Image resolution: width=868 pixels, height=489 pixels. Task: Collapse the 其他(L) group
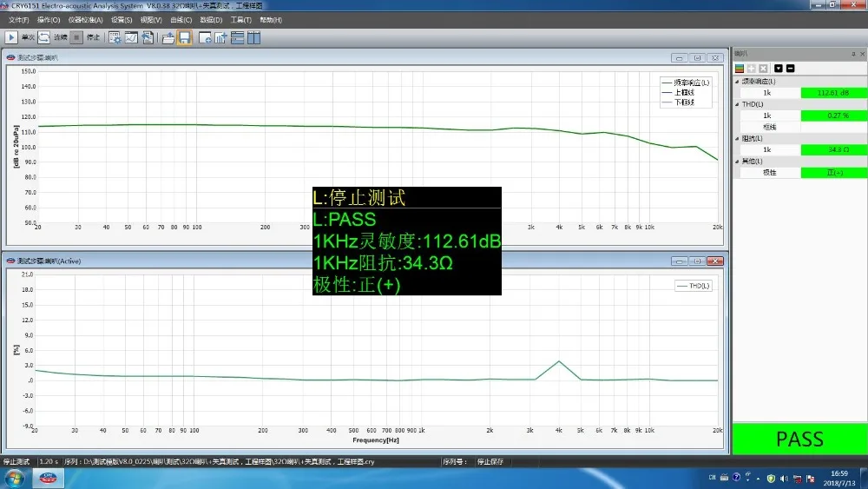(x=737, y=162)
